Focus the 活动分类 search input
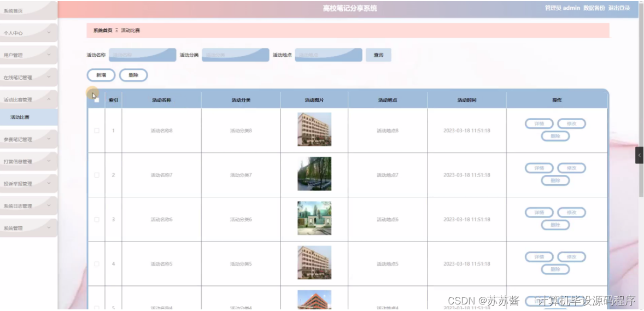Screen dimensions: 644x311 point(235,55)
